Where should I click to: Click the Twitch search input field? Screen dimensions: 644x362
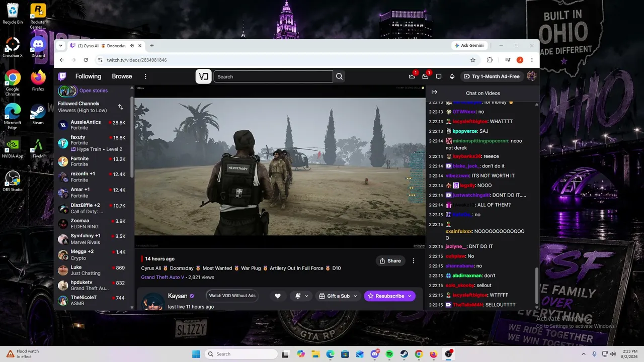[273, 76]
